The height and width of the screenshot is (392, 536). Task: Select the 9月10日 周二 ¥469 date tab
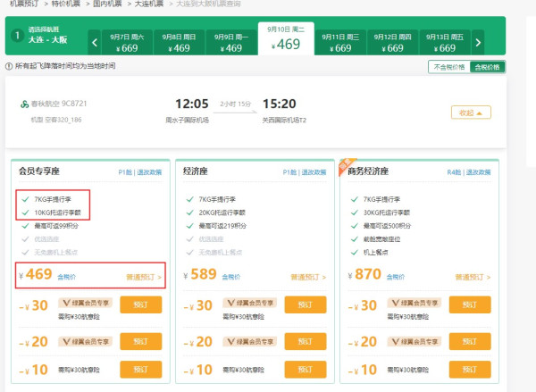pos(286,38)
